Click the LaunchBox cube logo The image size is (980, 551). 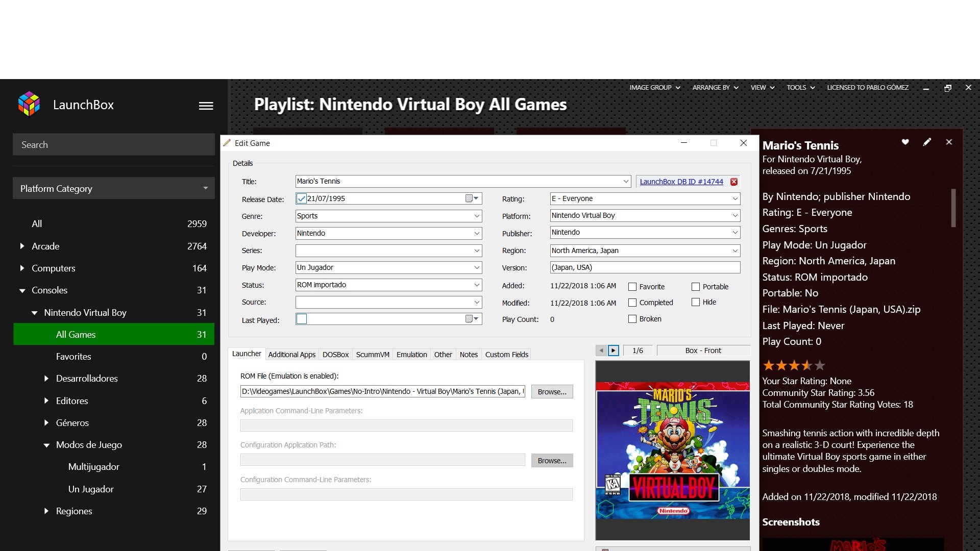coord(29,104)
